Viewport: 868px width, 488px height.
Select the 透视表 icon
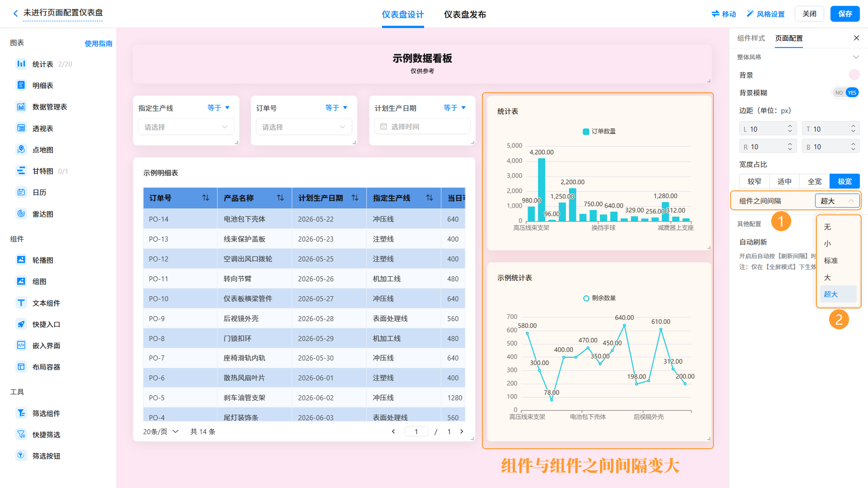point(21,128)
